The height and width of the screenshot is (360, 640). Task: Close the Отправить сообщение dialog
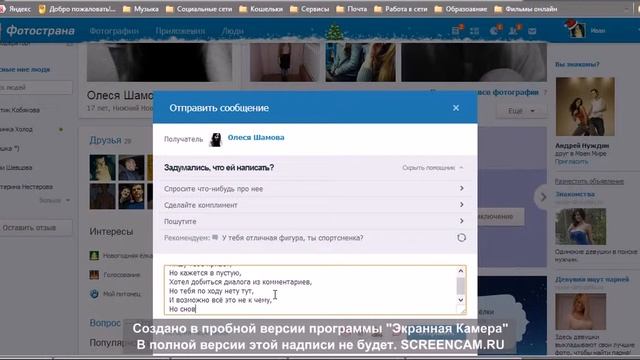tap(456, 108)
